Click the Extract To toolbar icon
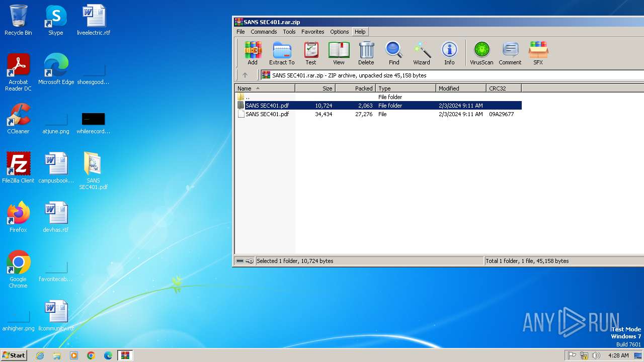 click(x=282, y=54)
